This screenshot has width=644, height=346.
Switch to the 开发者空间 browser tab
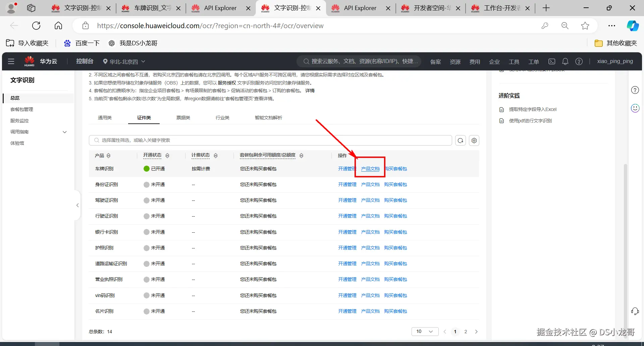(430, 8)
